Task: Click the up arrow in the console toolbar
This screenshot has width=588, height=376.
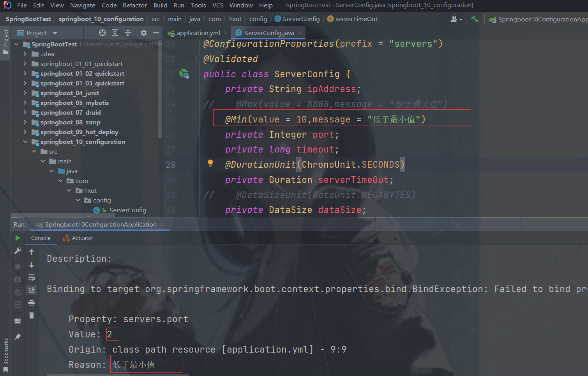Action: click(x=32, y=252)
